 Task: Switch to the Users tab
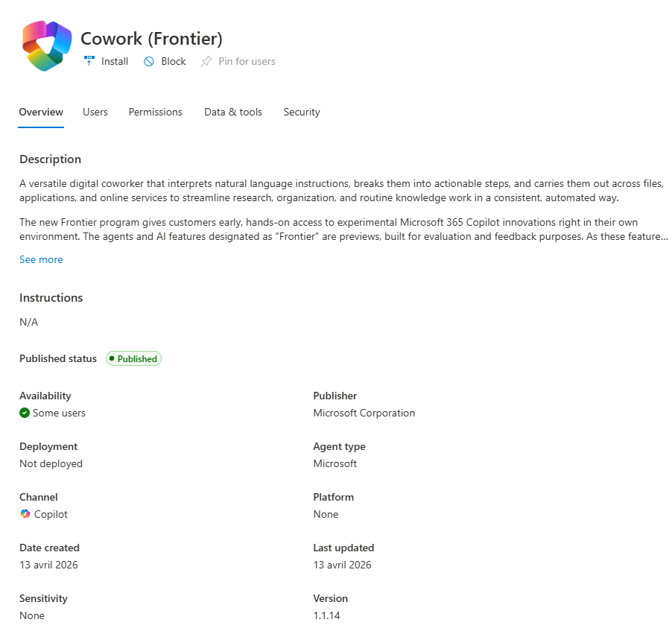pos(95,112)
